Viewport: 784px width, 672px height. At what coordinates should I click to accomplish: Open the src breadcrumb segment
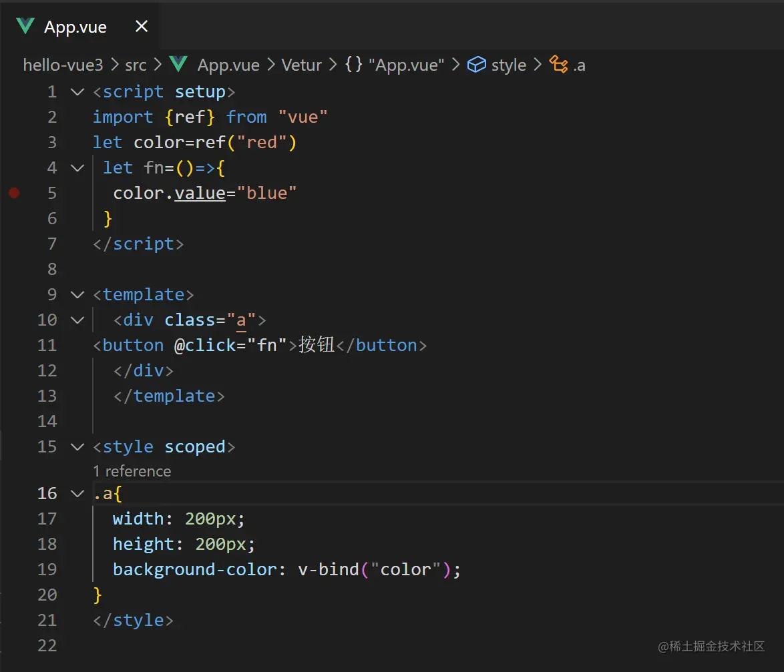136,65
